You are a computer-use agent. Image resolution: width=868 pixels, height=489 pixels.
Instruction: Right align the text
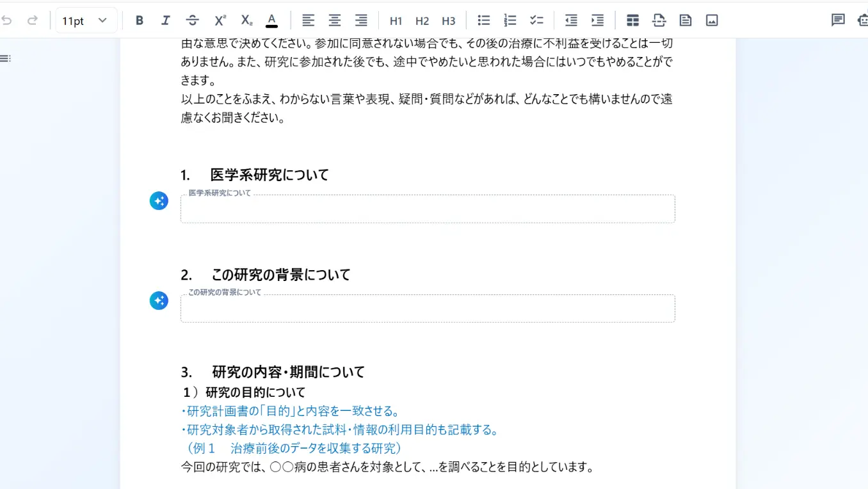point(361,20)
